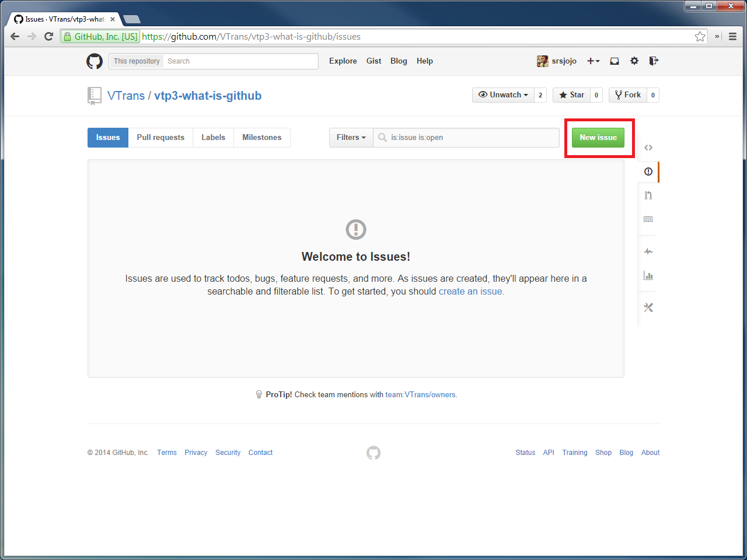Click 'This repository' search scope label
Viewport: 747px width, 560px height.
click(137, 61)
